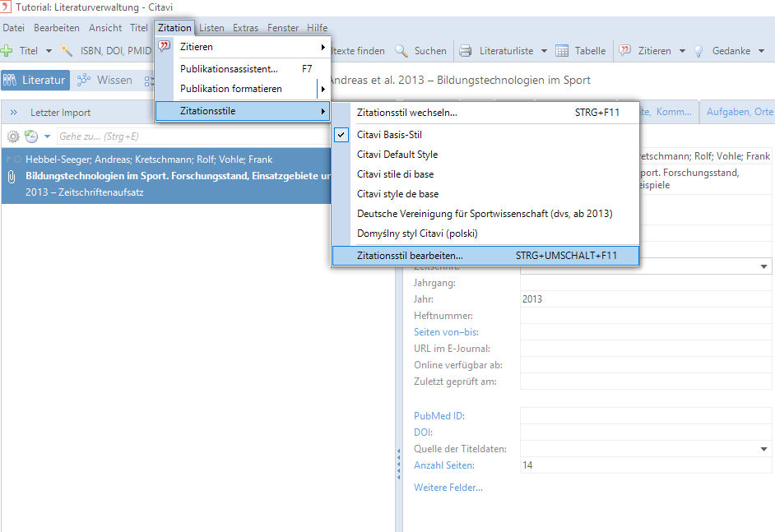Image resolution: width=775 pixels, height=532 pixels.
Task: Click the Wissen workspace button
Action: point(105,80)
